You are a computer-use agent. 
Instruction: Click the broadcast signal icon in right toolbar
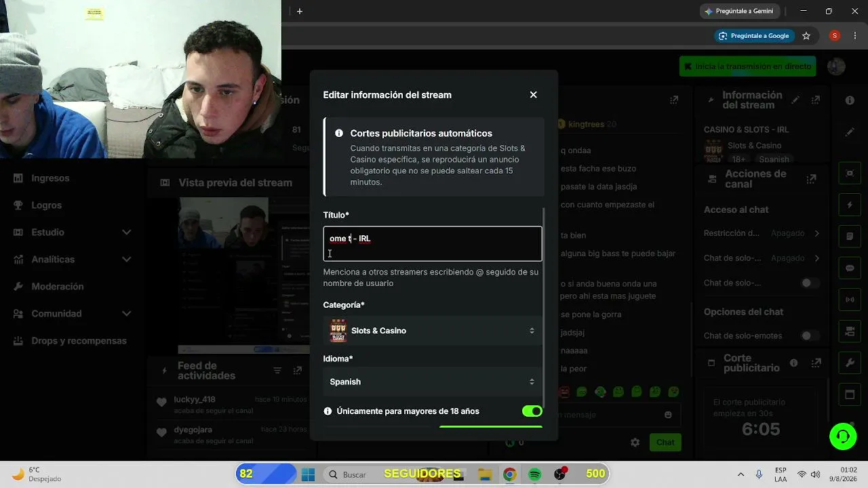coord(850,300)
